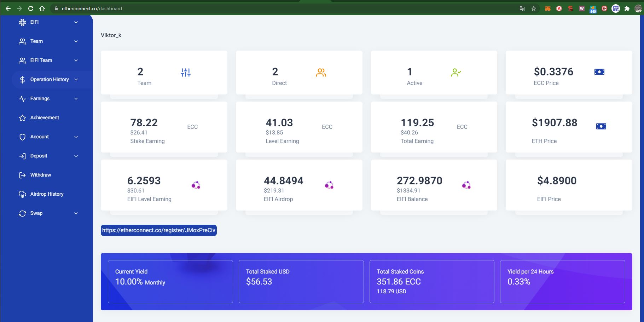Click the Yield per 24 Hours 0.33% panel
The width and height of the screenshot is (644, 322).
click(563, 282)
